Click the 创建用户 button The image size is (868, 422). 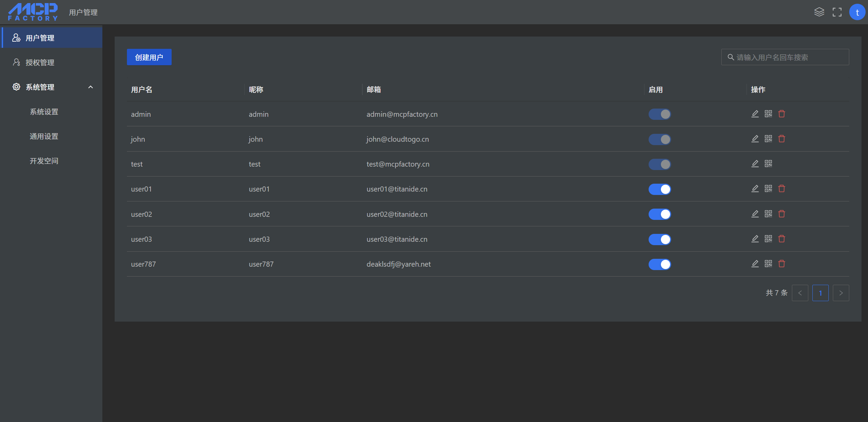149,57
